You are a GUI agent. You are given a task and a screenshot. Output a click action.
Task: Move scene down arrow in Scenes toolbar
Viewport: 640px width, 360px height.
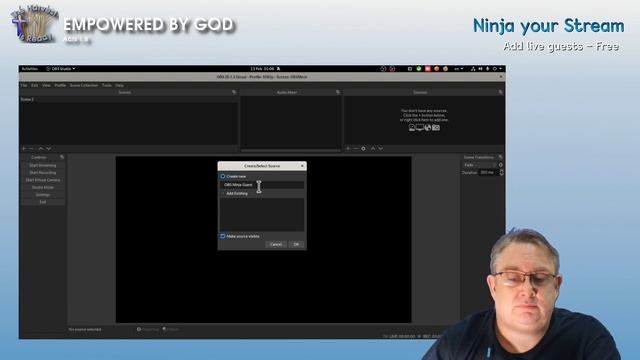pos(49,149)
